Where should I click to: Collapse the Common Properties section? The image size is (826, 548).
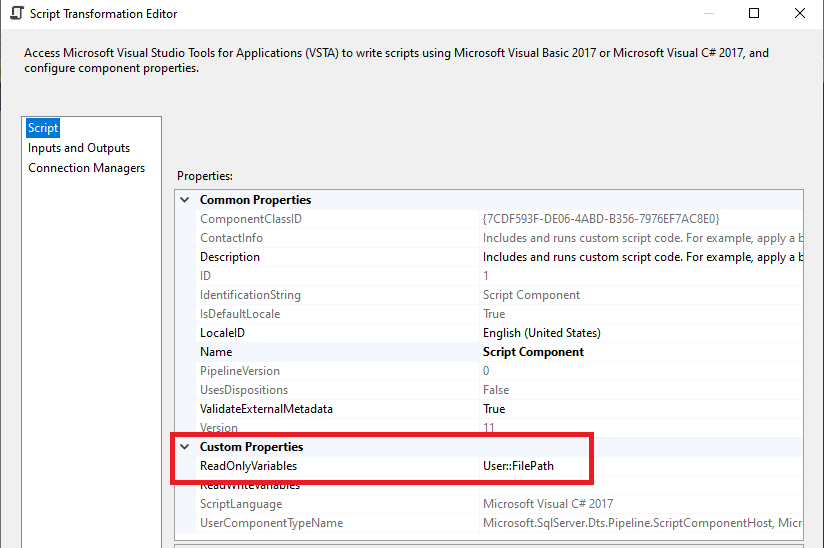pyautogui.click(x=184, y=200)
